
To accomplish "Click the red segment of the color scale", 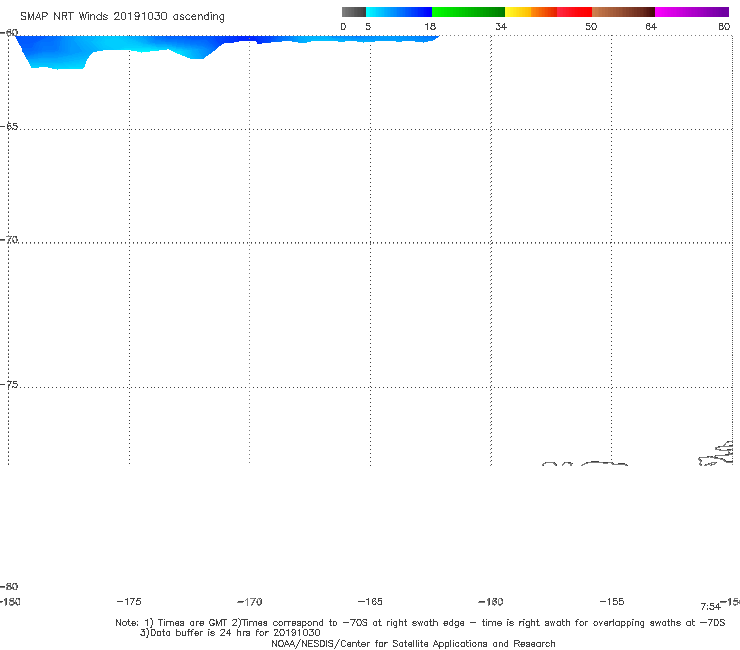I will pyautogui.click(x=574, y=12).
